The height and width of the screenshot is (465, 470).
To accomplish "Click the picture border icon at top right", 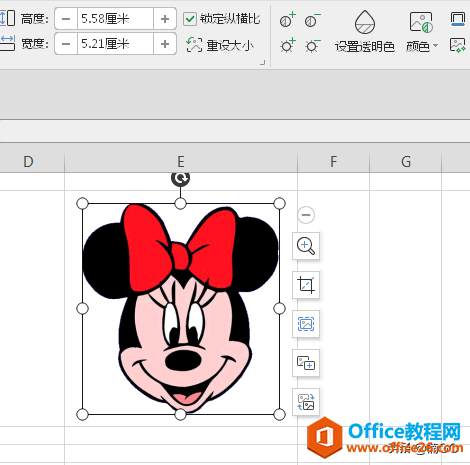I will pos(458,19).
